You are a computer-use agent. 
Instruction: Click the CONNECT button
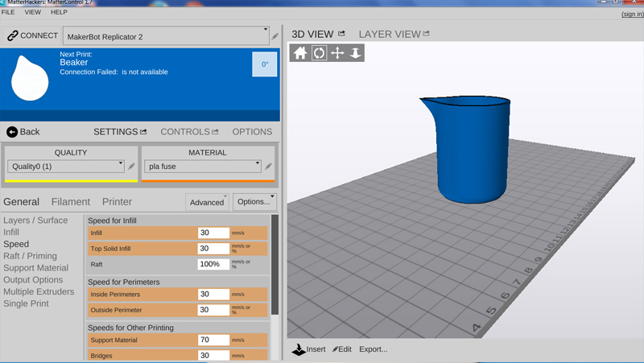point(32,35)
